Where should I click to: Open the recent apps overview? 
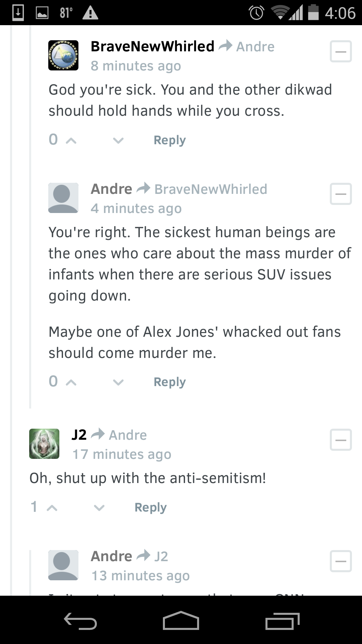(x=282, y=621)
